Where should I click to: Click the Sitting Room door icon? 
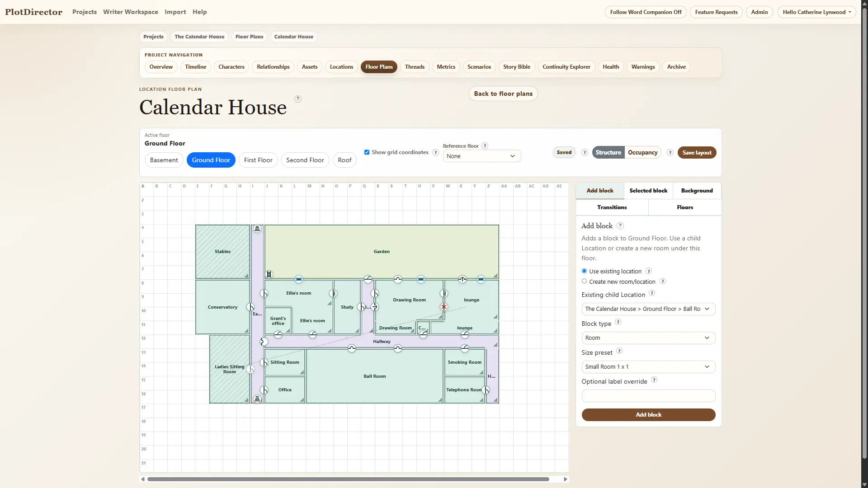pyautogui.click(x=264, y=362)
